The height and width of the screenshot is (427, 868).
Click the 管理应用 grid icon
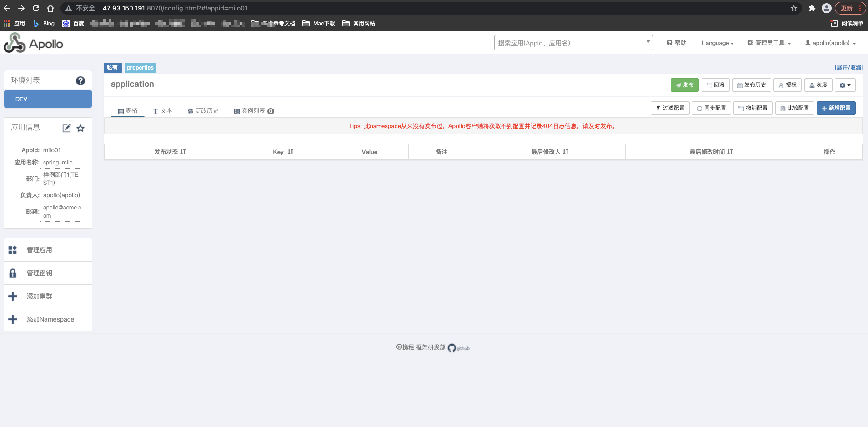point(12,249)
